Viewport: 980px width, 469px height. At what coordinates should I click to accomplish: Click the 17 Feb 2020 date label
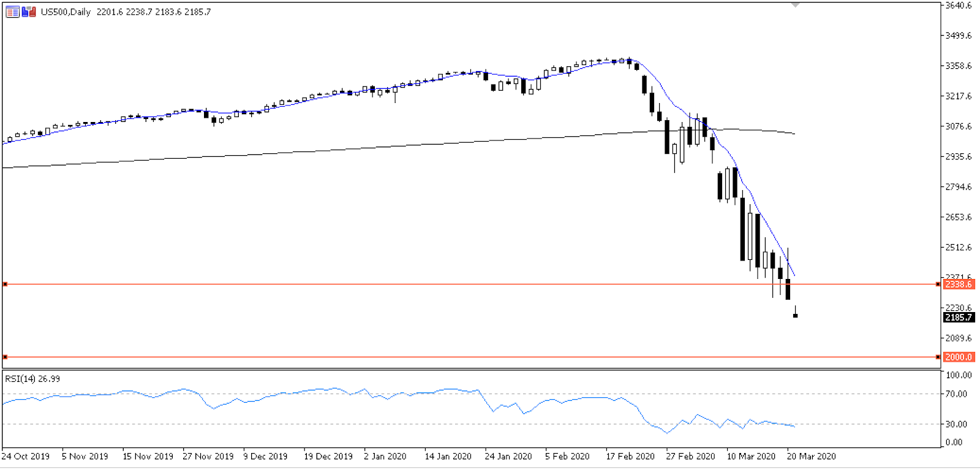tap(630, 457)
